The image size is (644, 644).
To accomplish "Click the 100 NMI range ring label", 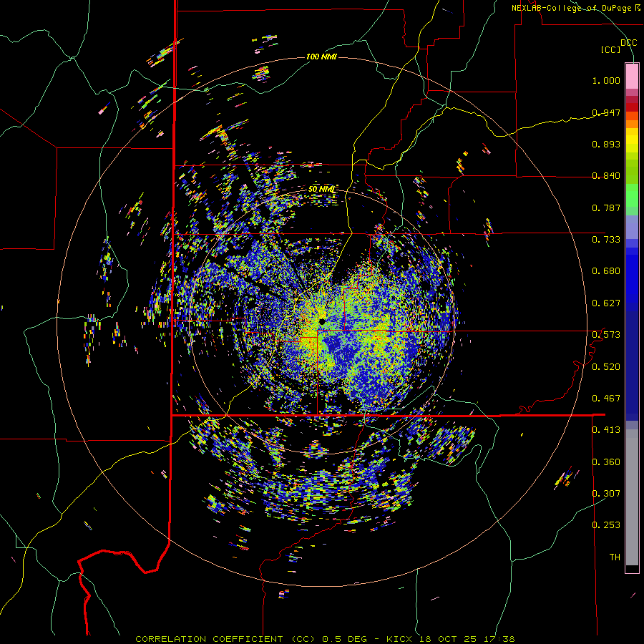I will [x=321, y=57].
